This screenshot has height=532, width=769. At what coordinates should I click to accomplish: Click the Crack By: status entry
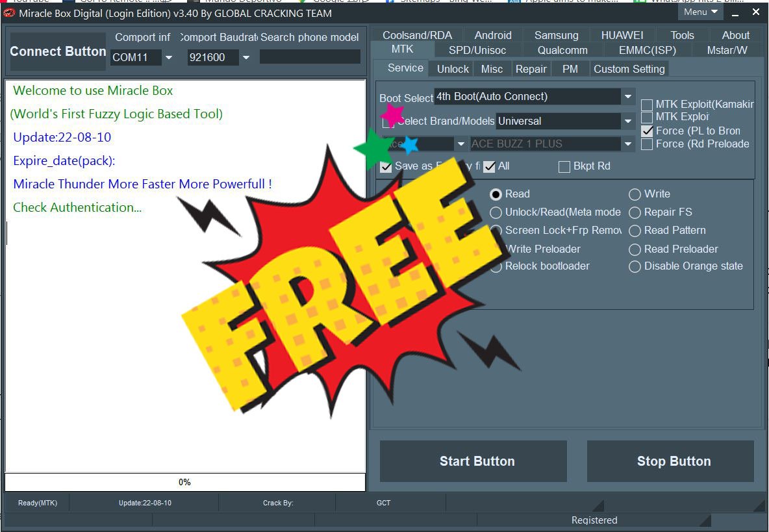(278, 503)
